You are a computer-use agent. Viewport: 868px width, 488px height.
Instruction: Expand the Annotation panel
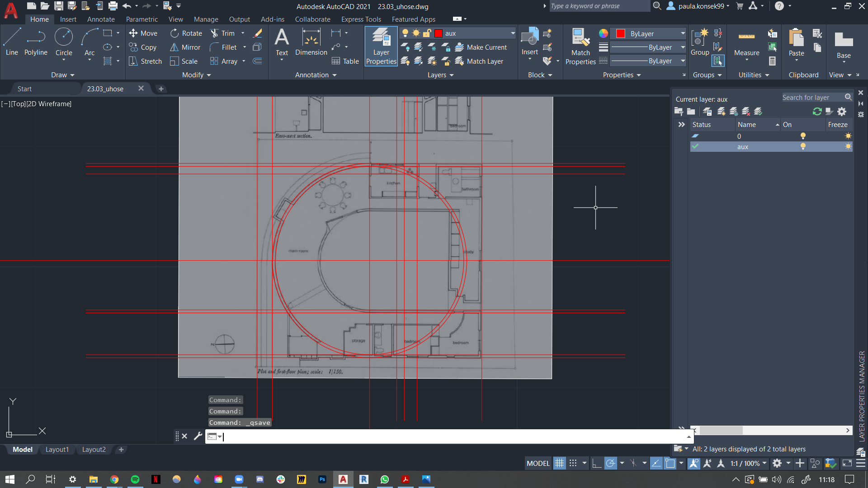click(316, 75)
